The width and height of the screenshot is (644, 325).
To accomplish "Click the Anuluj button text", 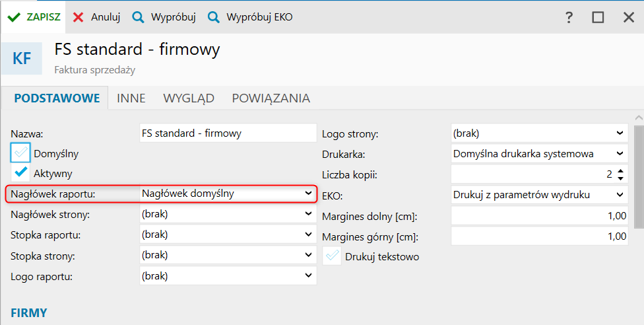I will tap(106, 17).
